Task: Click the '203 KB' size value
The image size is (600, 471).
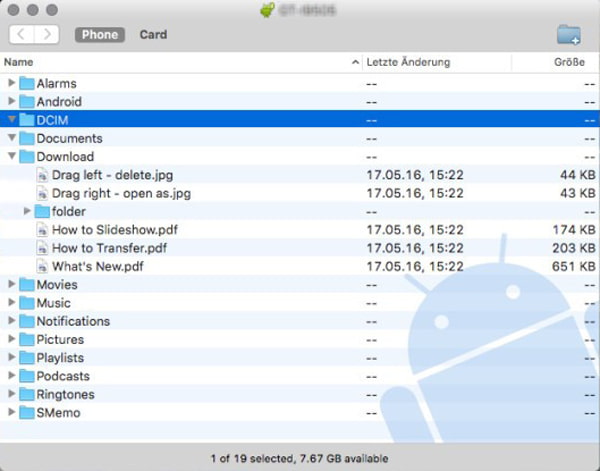Action: pos(574,248)
